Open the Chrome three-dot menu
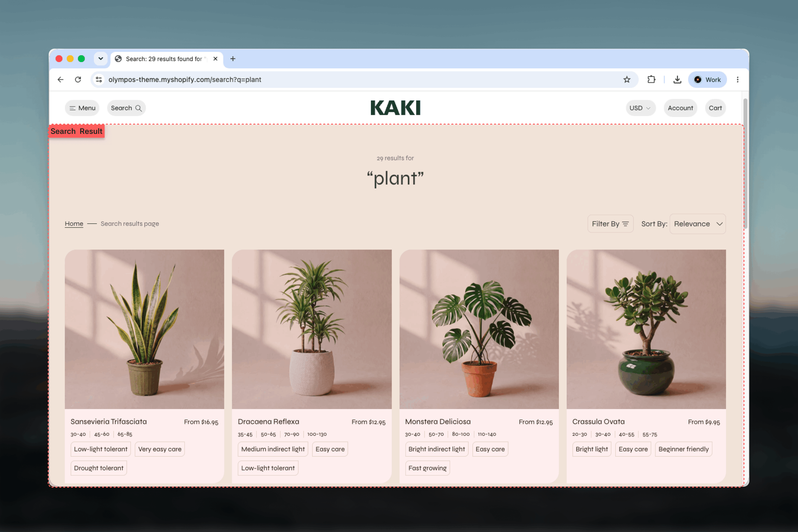 coord(737,79)
